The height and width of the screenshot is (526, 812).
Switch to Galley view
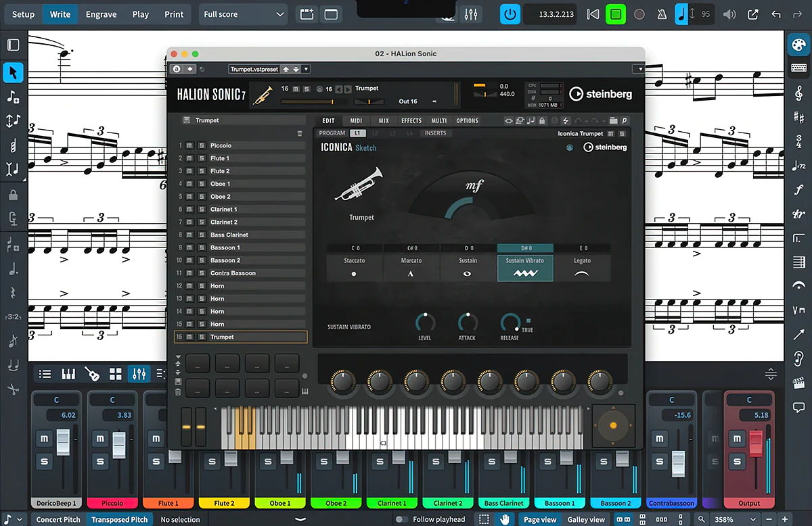[587, 519]
